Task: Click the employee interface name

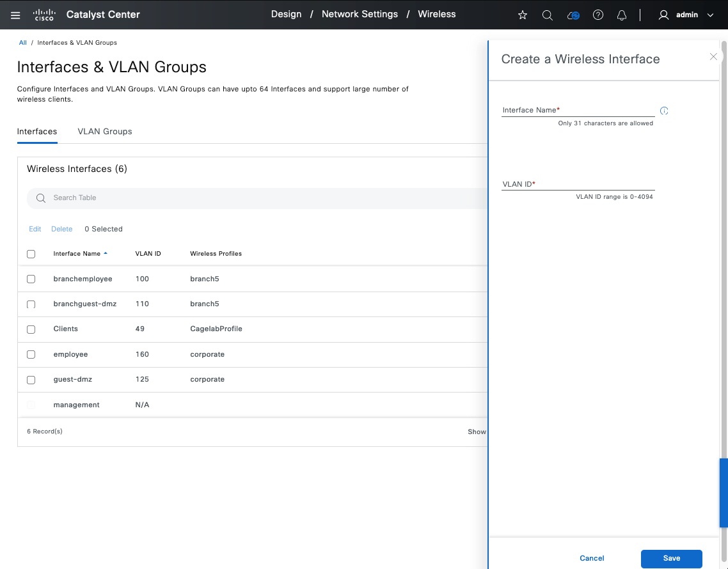Action: point(70,354)
